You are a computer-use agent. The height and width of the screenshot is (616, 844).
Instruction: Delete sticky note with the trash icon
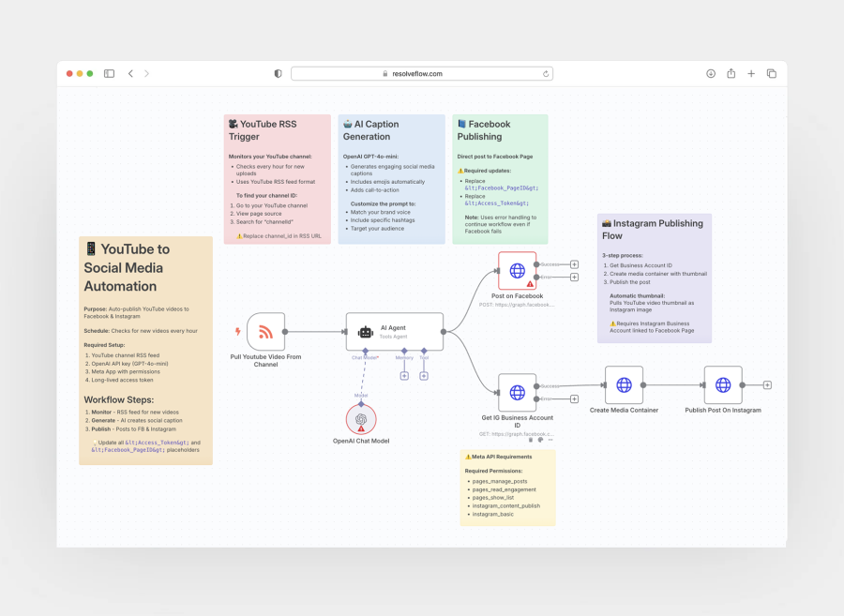click(x=531, y=440)
